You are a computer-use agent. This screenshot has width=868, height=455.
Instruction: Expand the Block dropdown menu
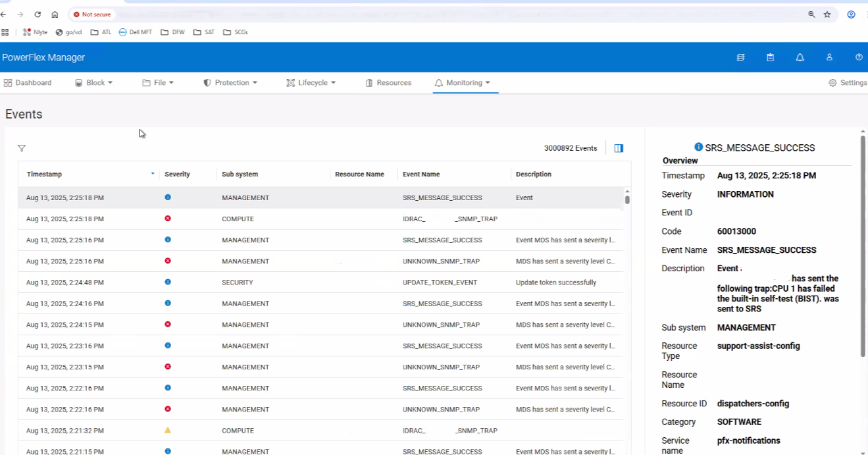point(94,83)
